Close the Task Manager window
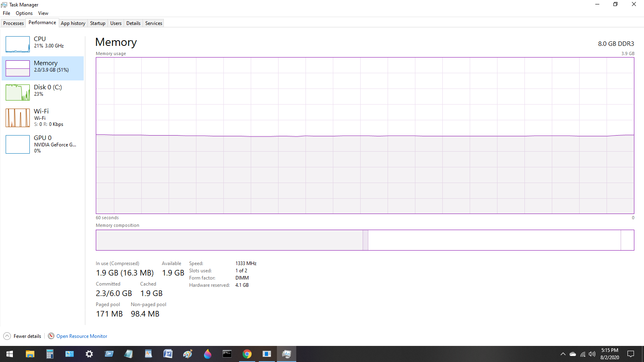The width and height of the screenshot is (644, 362). [634, 4]
